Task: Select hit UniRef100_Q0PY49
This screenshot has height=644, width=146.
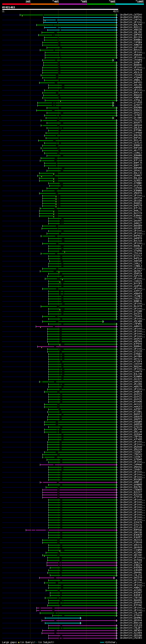Action: [x=131, y=47]
